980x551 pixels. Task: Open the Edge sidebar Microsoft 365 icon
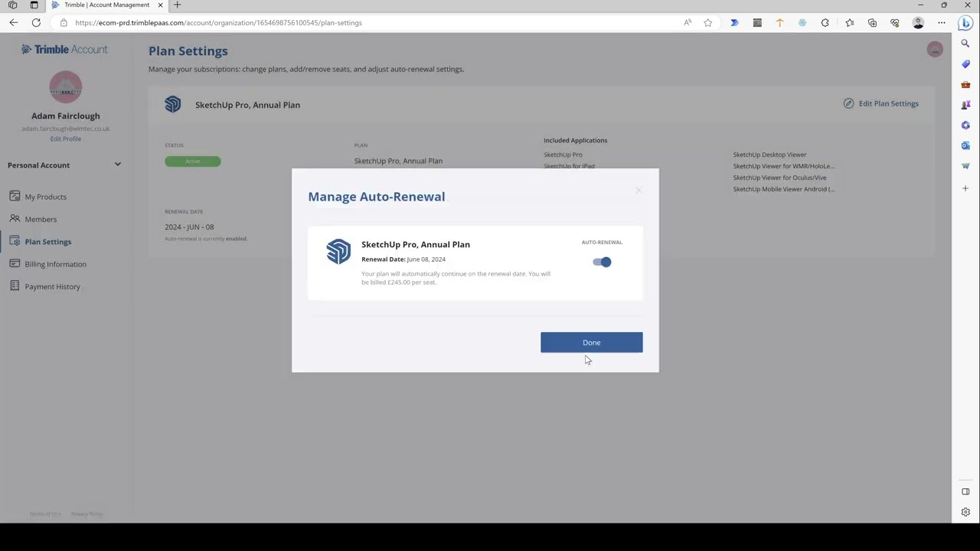click(x=965, y=125)
